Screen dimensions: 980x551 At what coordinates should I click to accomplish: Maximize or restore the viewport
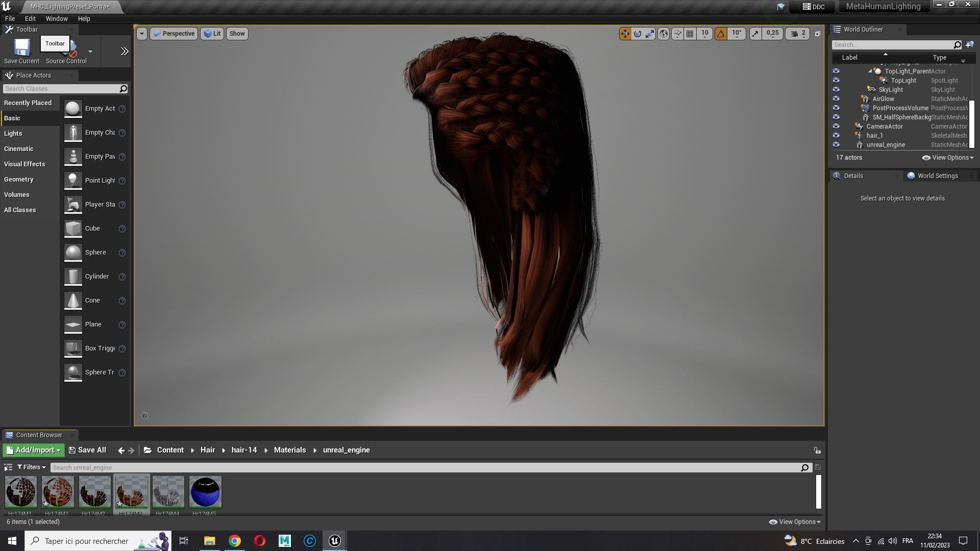pos(817,34)
